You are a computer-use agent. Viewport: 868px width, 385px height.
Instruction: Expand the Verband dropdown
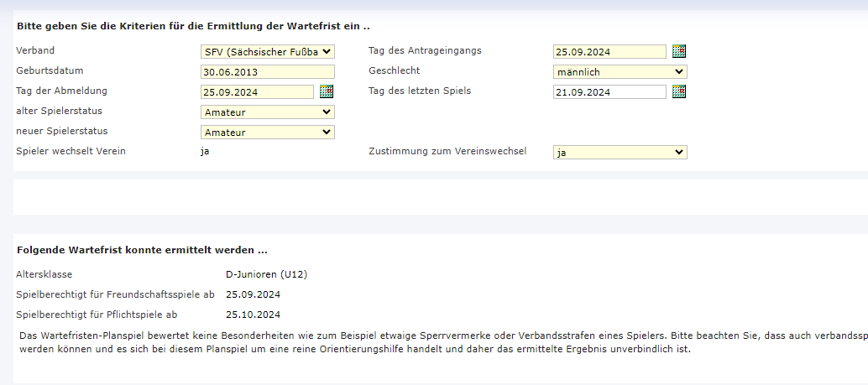[267, 52]
